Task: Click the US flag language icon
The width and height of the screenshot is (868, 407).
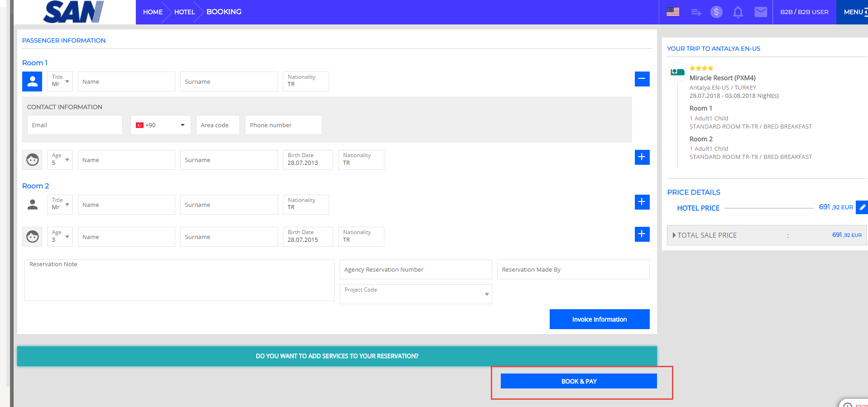Action: pyautogui.click(x=672, y=12)
